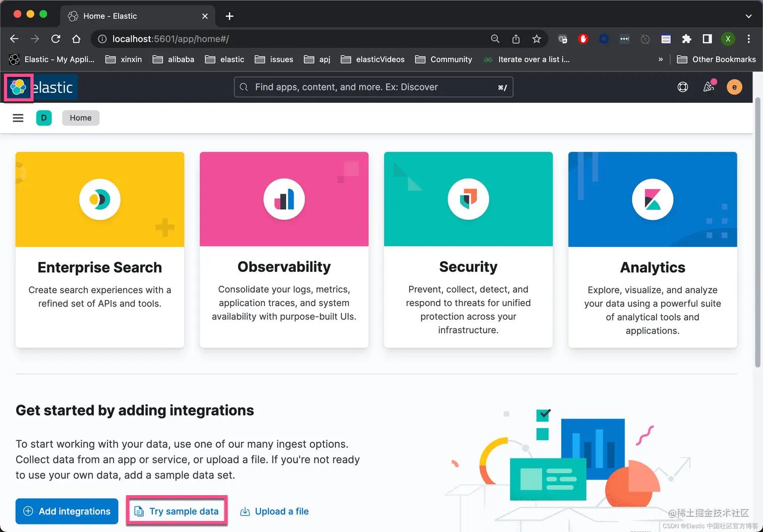Click the Observability logo icon

(x=284, y=200)
